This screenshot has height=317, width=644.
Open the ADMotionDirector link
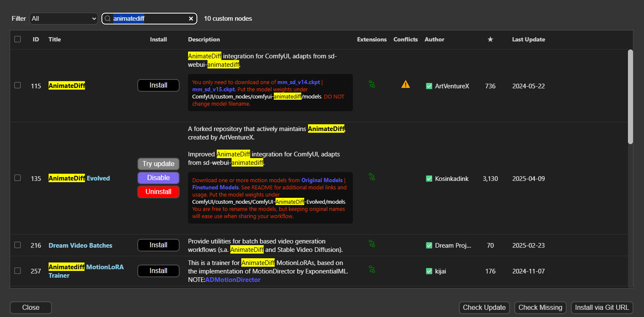(233, 280)
